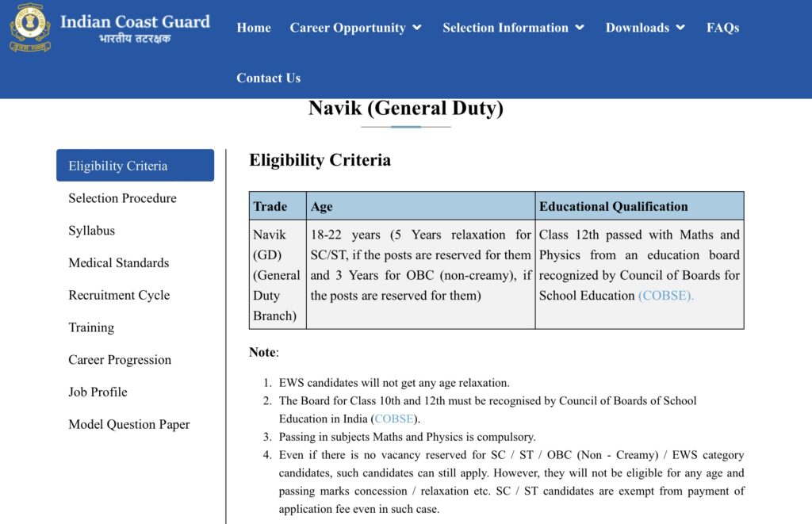Image resolution: width=812 pixels, height=524 pixels.
Task: Select the Educational Qualification column header
Action: 640,206
